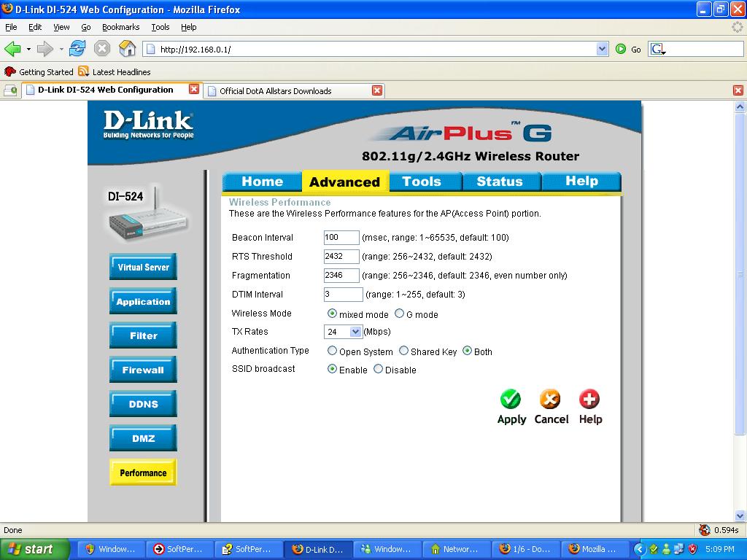Click the green Go button icon
Screen dimensions: 747x560
tap(620, 49)
